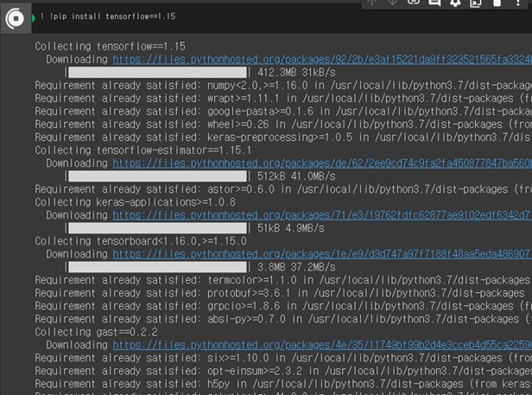
Task: Delete the cell with trash icon
Action: tap(497, 3)
